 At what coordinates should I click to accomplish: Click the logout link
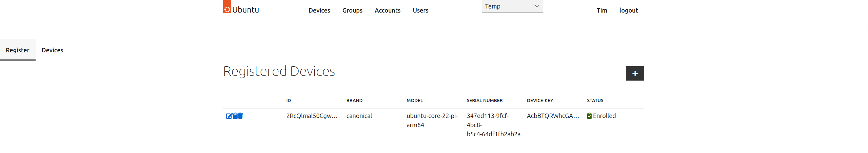[x=628, y=11]
